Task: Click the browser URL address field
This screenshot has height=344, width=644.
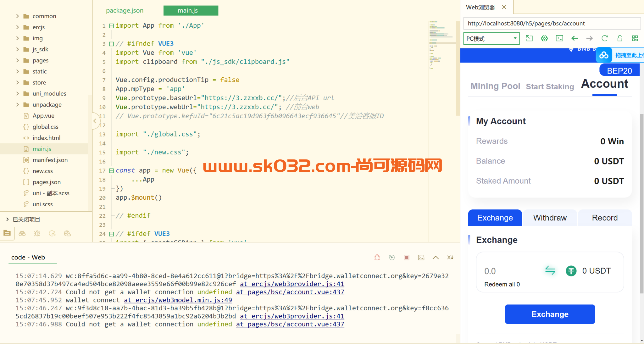Action: (552, 23)
